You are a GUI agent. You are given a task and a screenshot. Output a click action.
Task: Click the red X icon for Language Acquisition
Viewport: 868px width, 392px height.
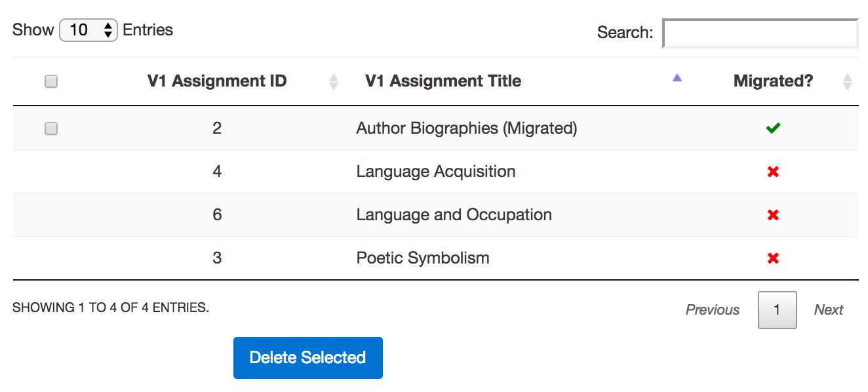coord(773,171)
